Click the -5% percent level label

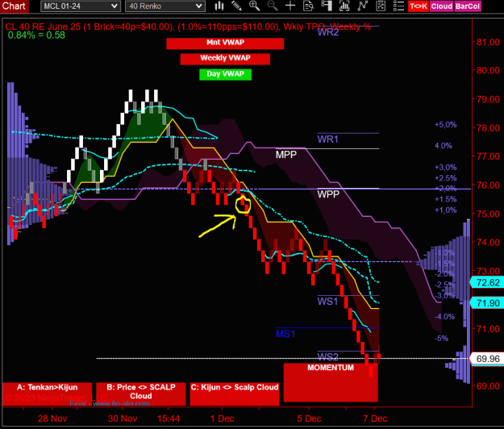coord(441,338)
